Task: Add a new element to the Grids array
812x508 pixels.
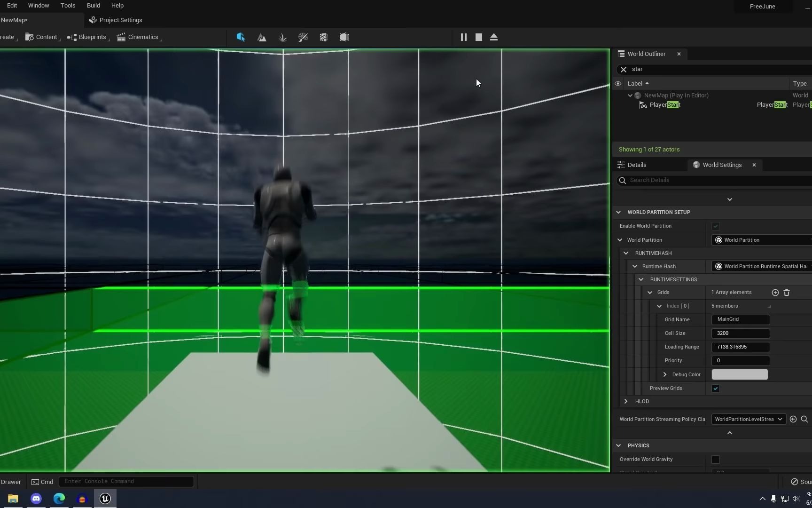Action: click(774, 292)
